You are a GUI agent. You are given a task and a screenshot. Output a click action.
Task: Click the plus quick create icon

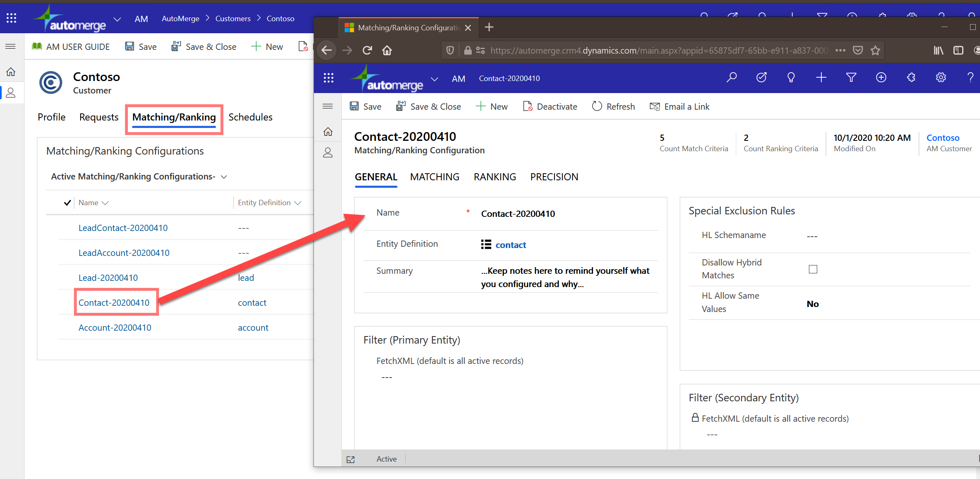(x=821, y=78)
